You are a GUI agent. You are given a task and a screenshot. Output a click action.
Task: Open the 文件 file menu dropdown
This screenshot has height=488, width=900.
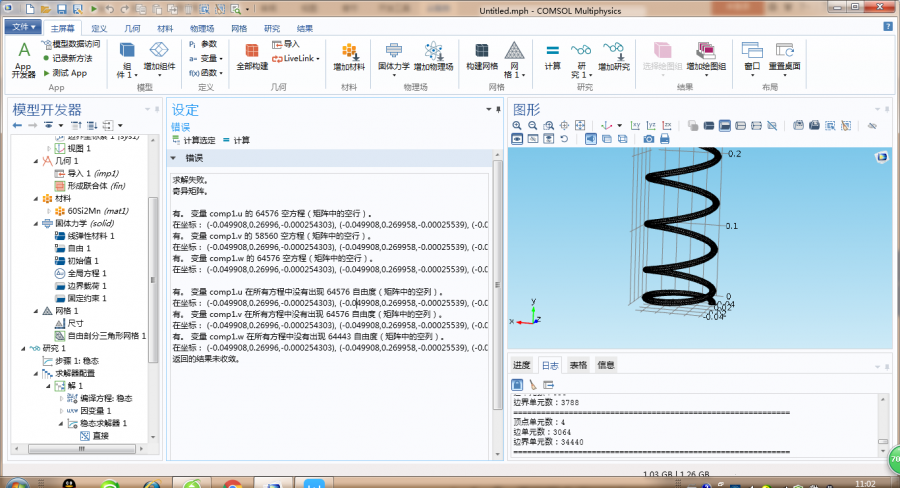[x=24, y=27]
